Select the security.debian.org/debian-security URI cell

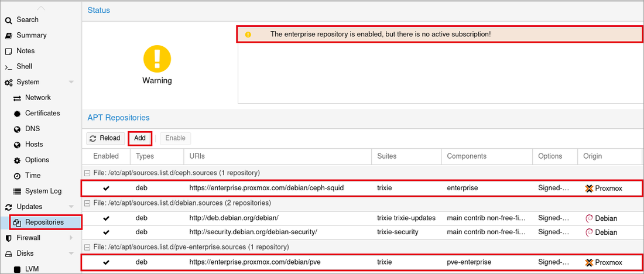[x=253, y=232]
